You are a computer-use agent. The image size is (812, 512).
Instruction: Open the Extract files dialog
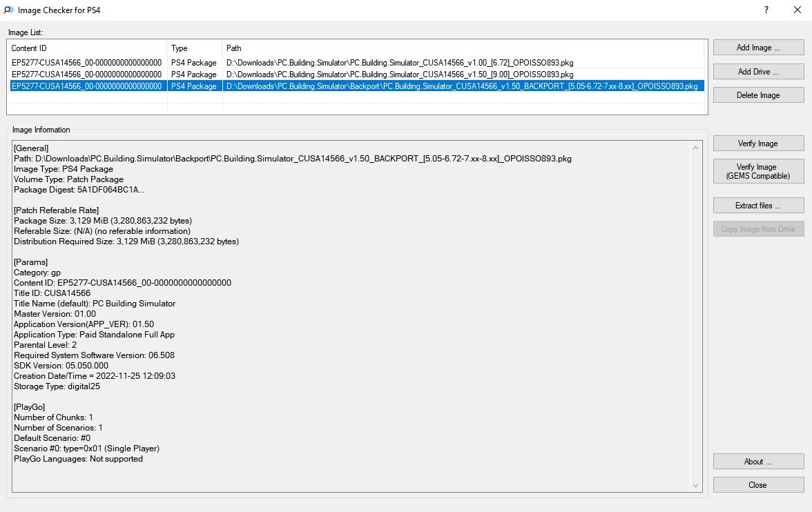(x=758, y=206)
